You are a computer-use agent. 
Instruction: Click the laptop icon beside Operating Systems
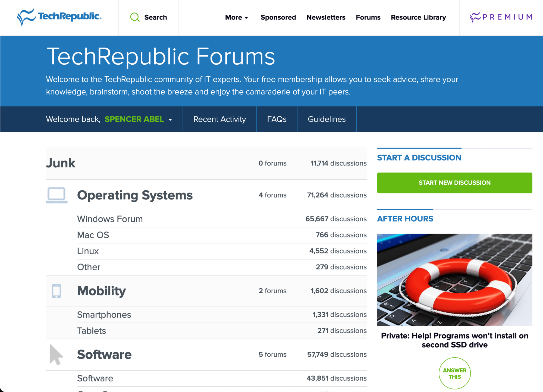[x=57, y=195]
